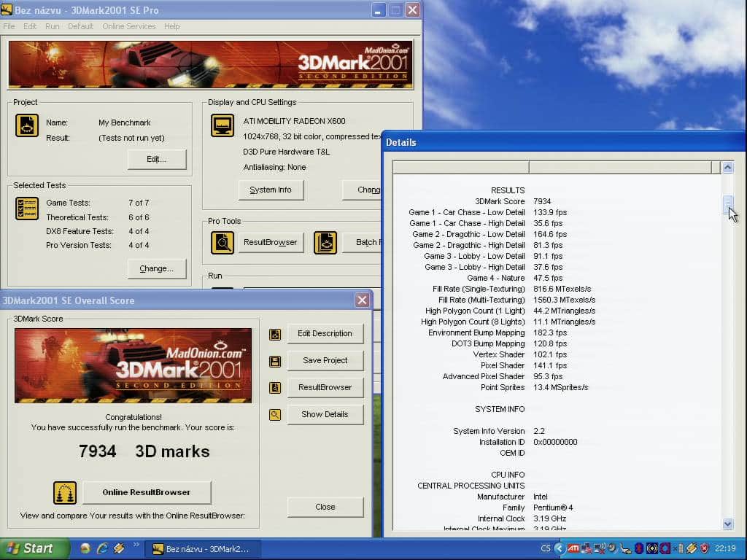Click the 3DMark2001 title bar app icon
This screenshot has width=747, height=560.
point(7,9)
